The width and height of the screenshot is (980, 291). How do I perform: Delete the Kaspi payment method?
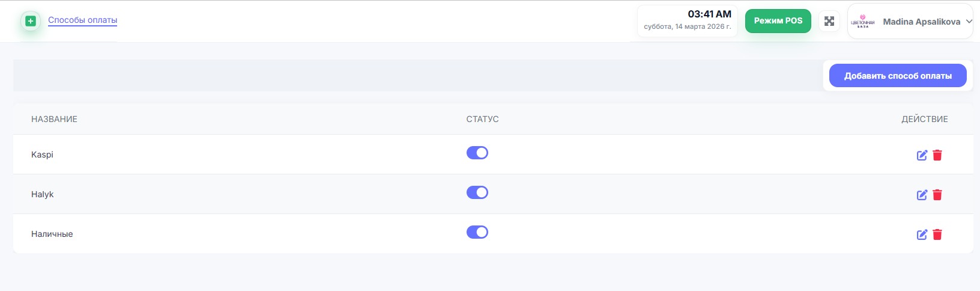click(937, 155)
